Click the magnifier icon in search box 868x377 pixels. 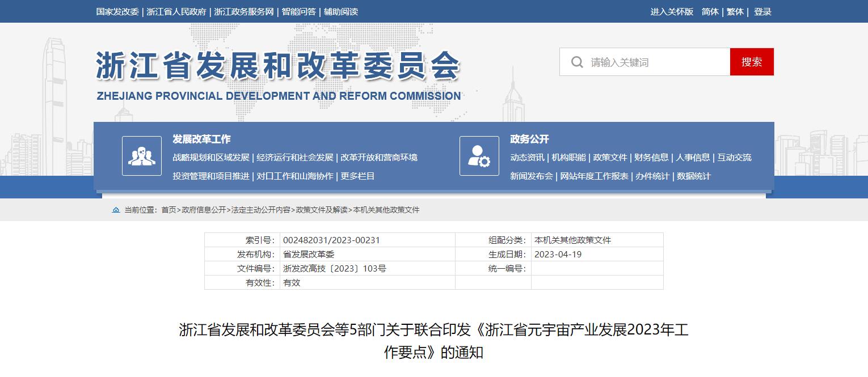click(x=577, y=62)
